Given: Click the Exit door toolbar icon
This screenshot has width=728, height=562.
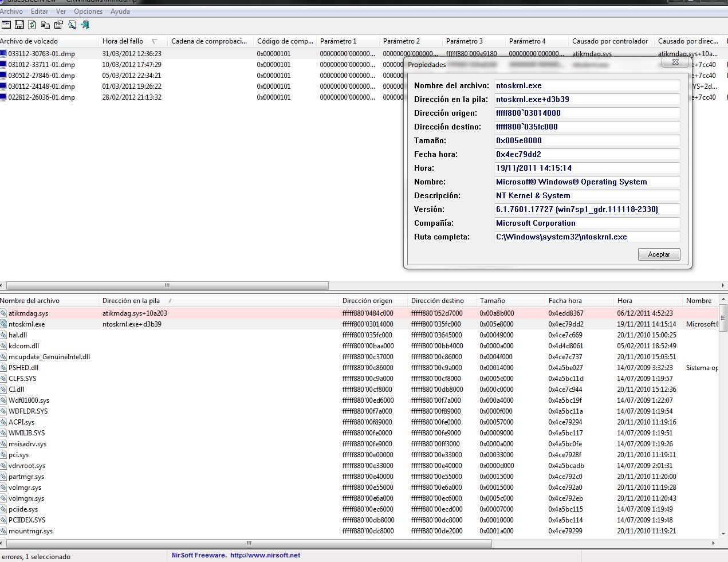Looking at the screenshot, I should point(85,25).
